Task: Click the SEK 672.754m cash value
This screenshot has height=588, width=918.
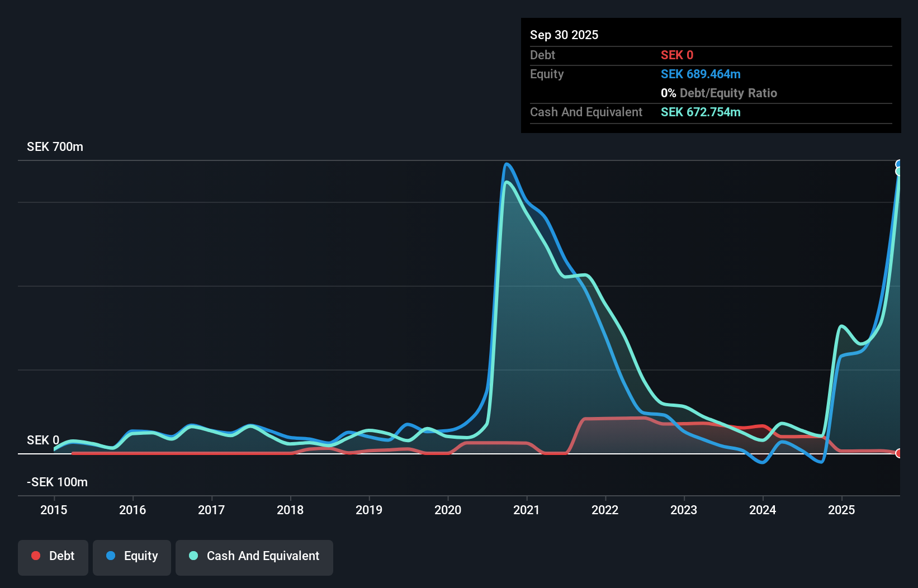Action: 701,112
